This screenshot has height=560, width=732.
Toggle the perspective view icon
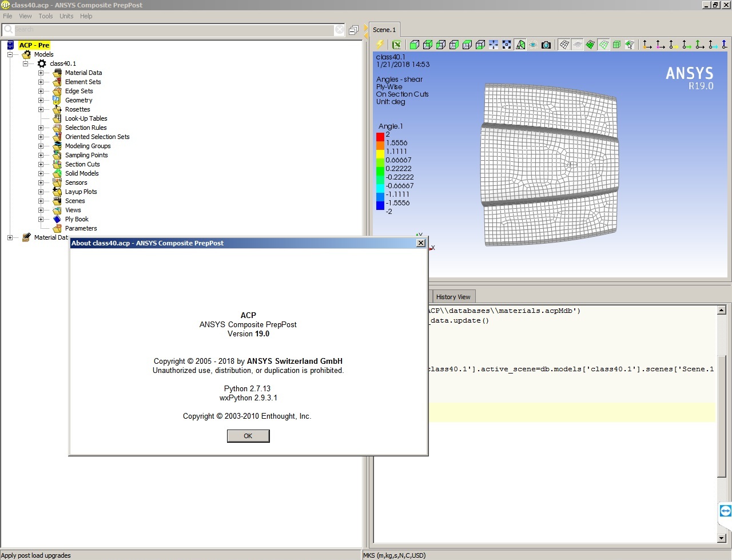[520, 45]
